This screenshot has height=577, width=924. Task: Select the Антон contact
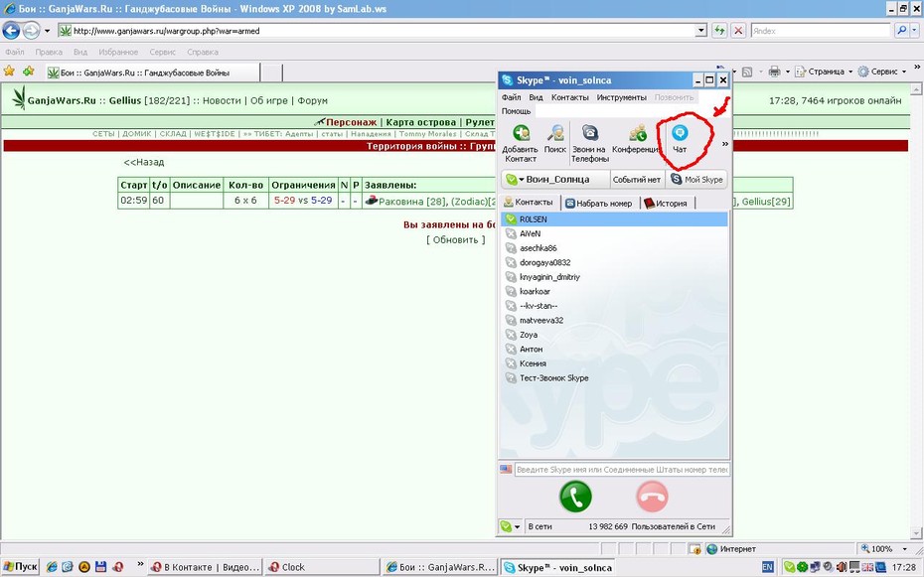(613, 350)
